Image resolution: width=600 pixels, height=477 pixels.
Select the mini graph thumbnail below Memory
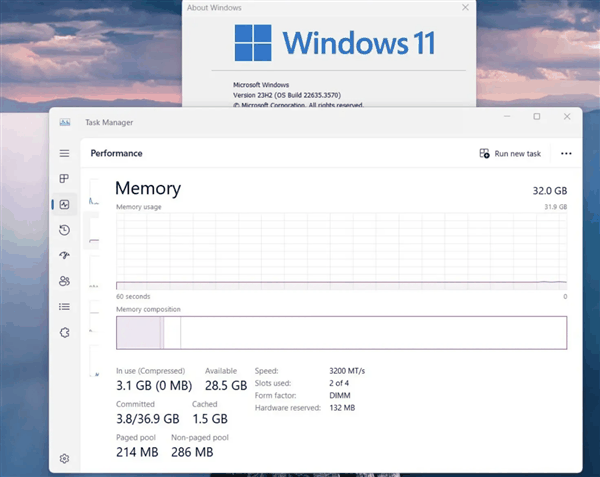(x=94, y=272)
